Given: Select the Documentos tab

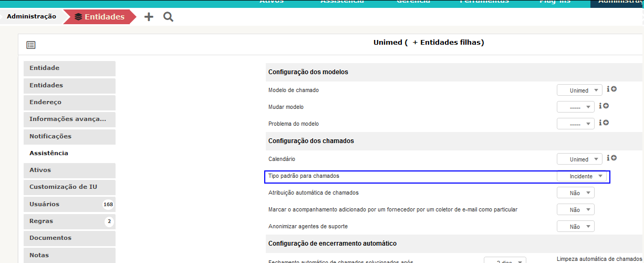Looking at the screenshot, I should coord(69,238).
